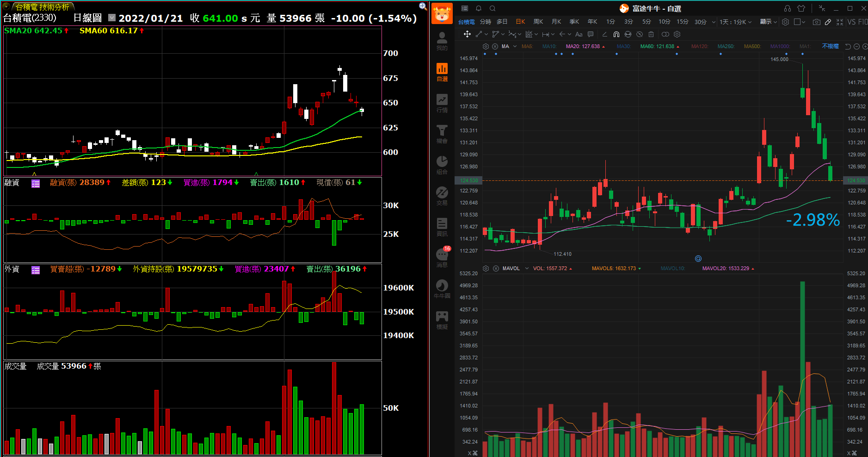Open the 我的 profile sidebar icon
868x457 pixels.
pyautogui.click(x=442, y=41)
